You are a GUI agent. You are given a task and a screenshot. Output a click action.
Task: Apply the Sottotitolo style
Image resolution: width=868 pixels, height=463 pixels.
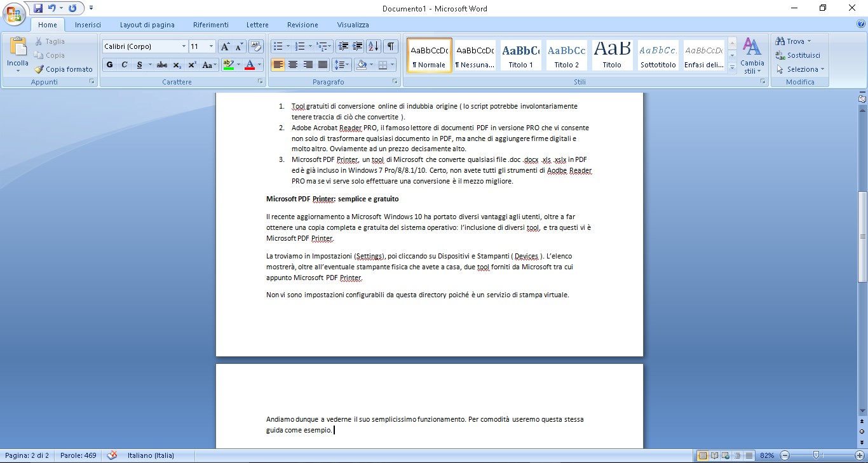(x=658, y=54)
